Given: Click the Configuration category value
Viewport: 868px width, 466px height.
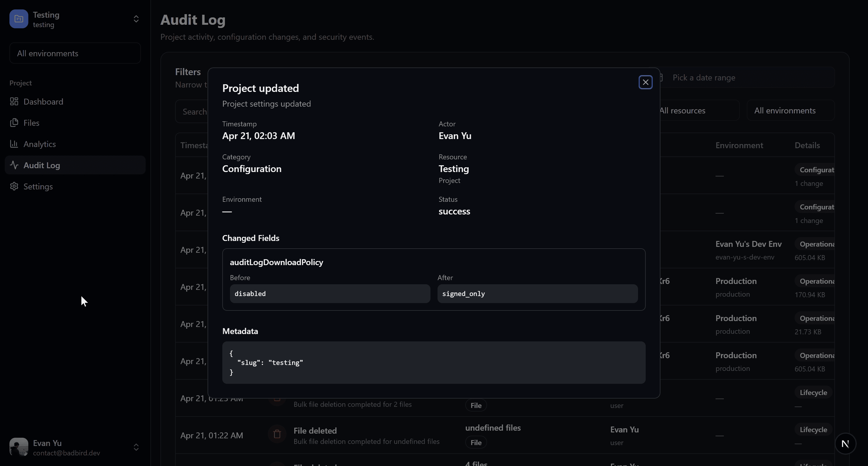Looking at the screenshot, I should [252, 169].
